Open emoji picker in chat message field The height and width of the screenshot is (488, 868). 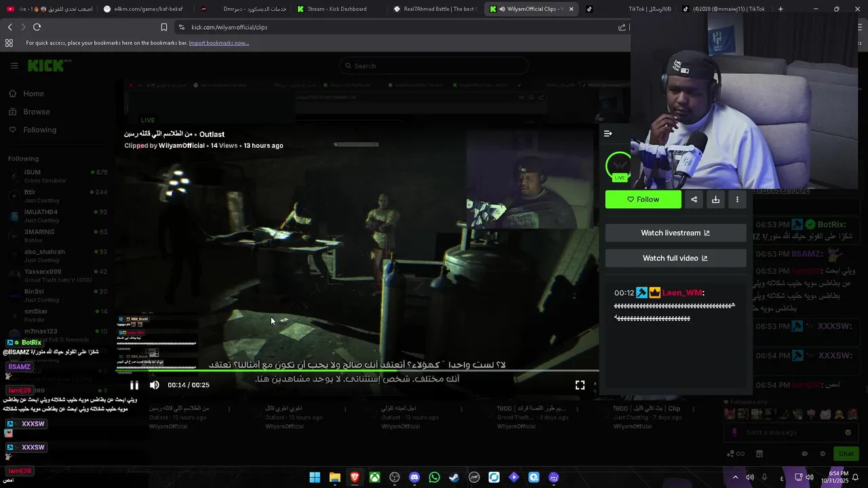[x=848, y=432]
